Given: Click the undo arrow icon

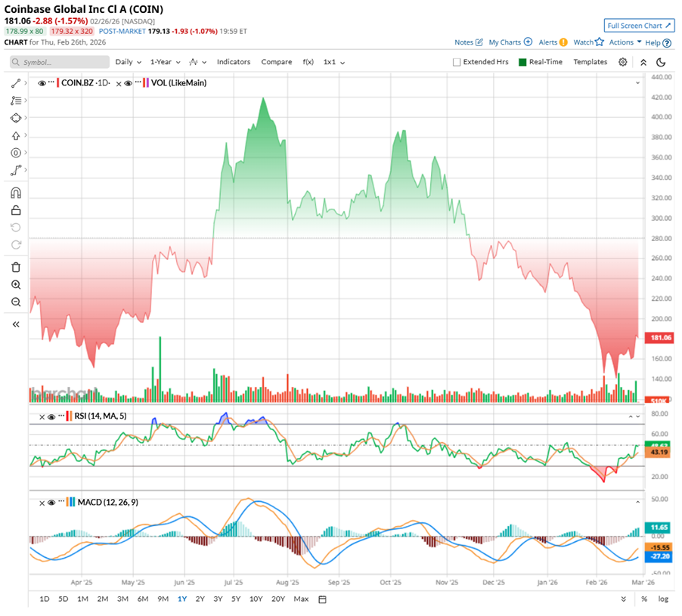Looking at the screenshot, I should 16,228.
